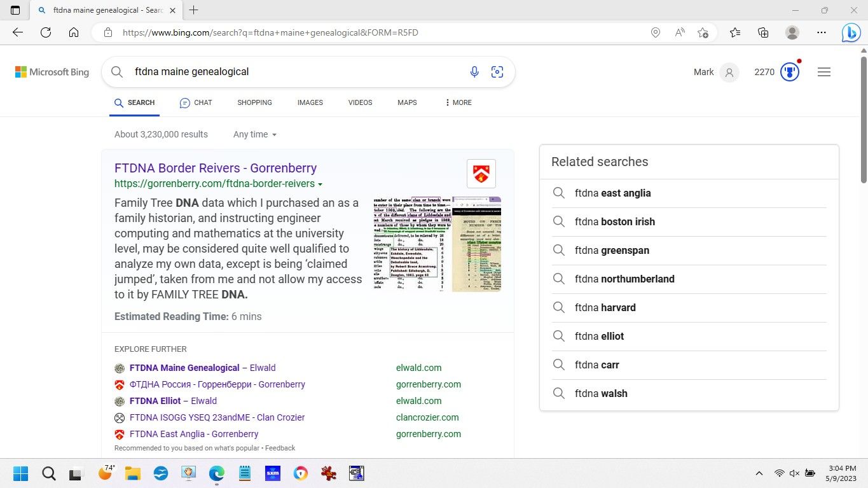Viewport: 868px width, 488px height.
Task: Open the MORE search categories menu
Action: [458, 102]
